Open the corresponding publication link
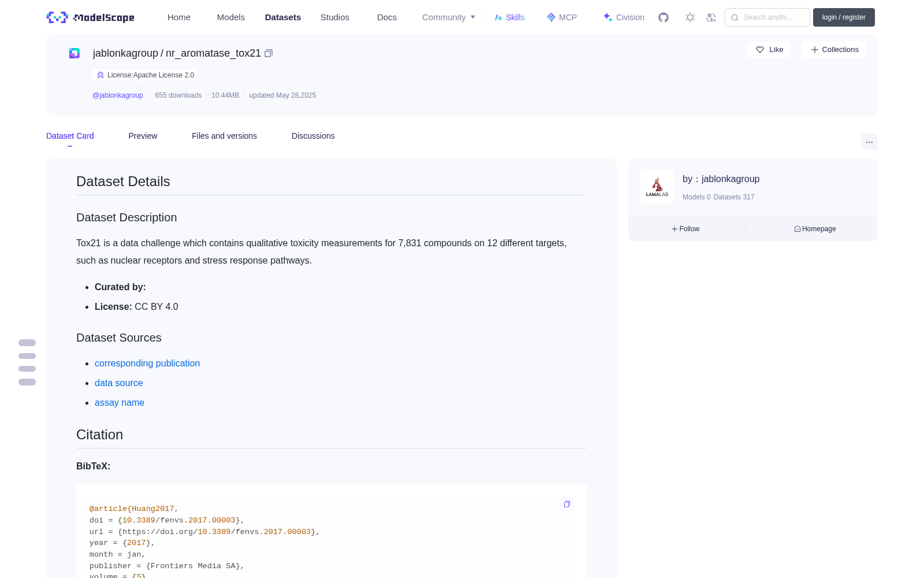Viewport: 924px width, 578px height. 147,363
